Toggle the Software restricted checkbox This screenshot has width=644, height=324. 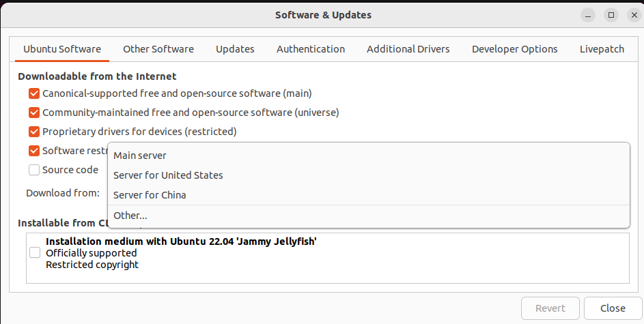coord(34,151)
